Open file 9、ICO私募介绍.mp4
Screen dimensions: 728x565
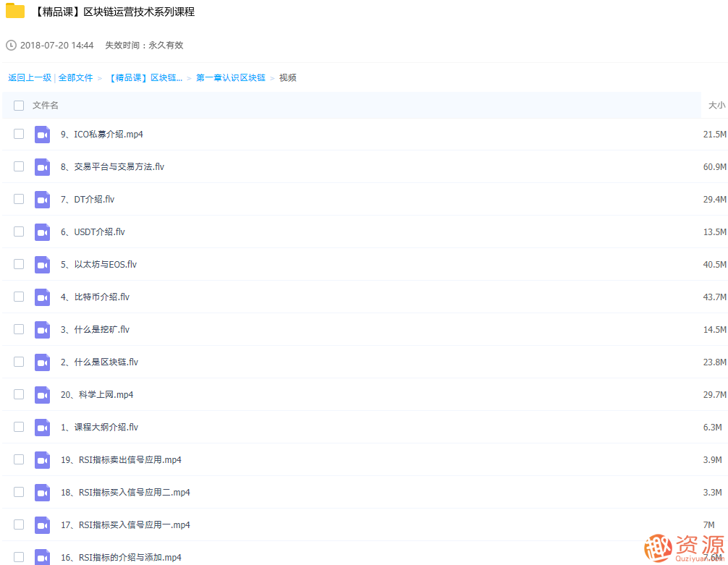point(102,134)
